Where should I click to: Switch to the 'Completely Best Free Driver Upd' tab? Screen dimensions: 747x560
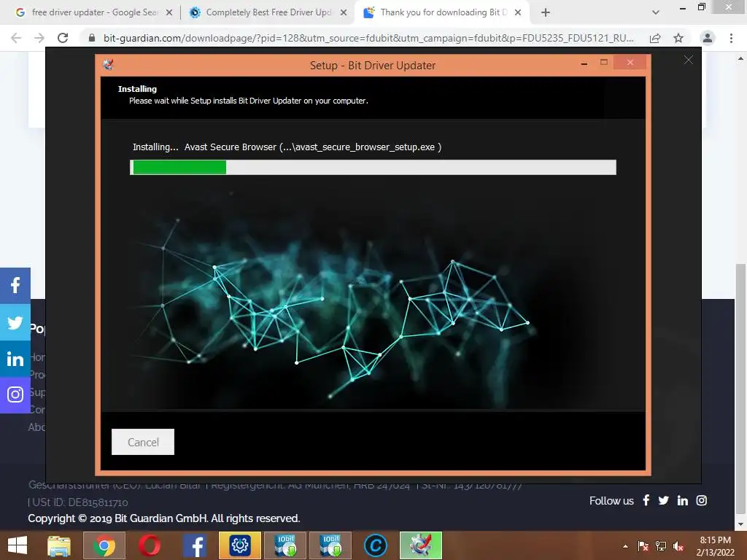[x=267, y=12]
